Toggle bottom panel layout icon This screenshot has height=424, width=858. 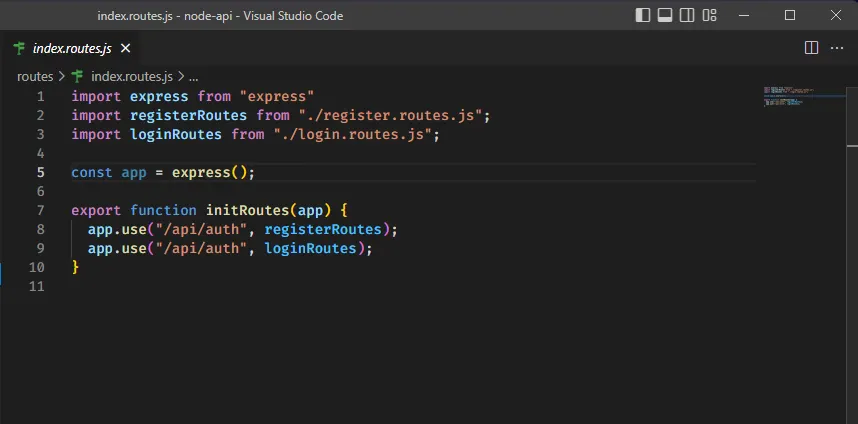(665, 15)
